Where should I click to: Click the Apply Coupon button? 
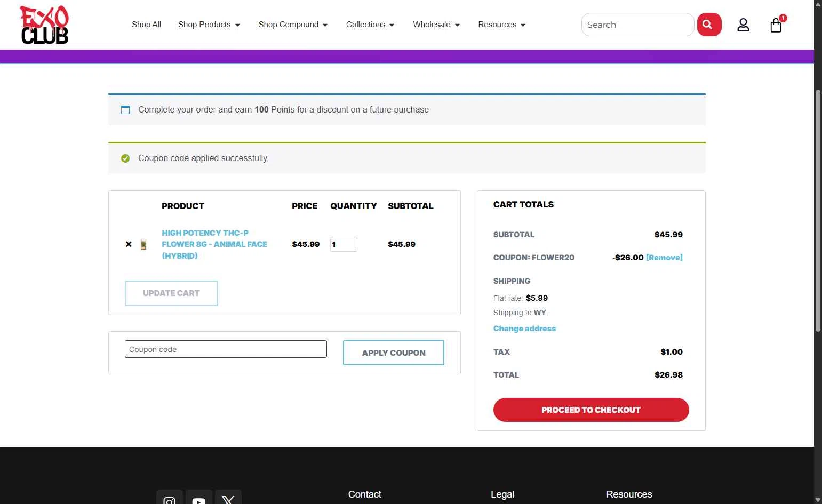click(394, 353)
